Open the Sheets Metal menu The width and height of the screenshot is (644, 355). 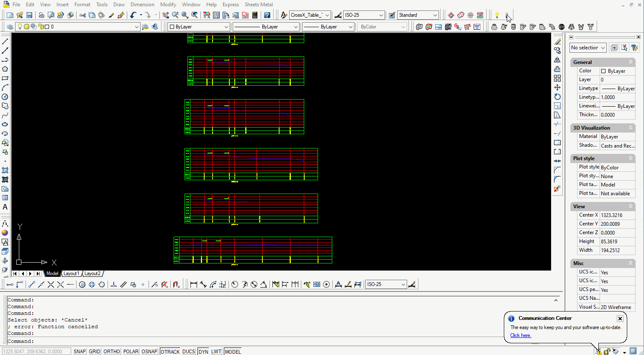[259, 5]
